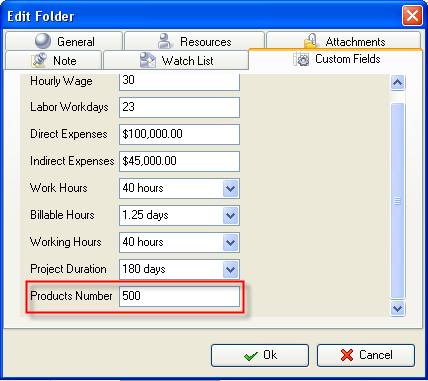Screen dimensions: 428x381
Task: Click the Edit Folder title text
Action: (x=41, y=16)
